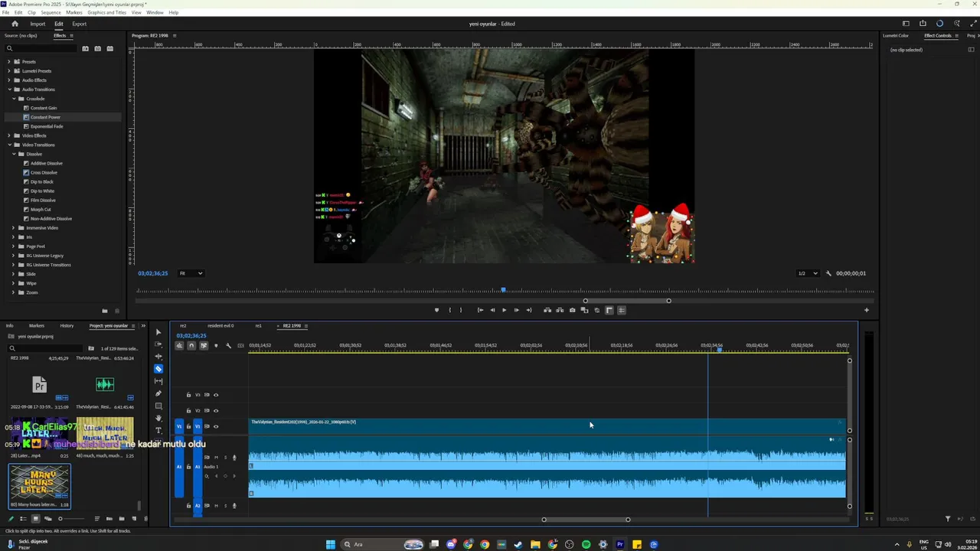Select the Constant Power audio transition
Image resolution: width=980 pixels, height=551 pixels.
point(45,117)
